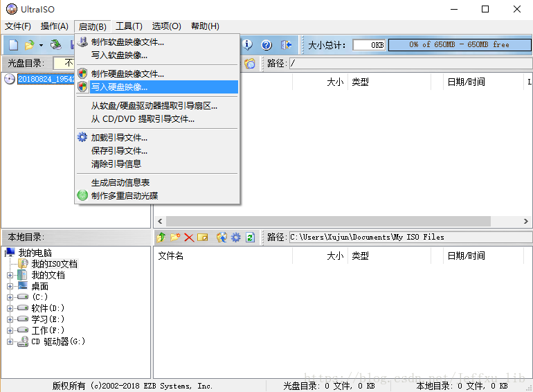This screenshot has height=392, width=533.
Task: Select 我的ISO文档 tree item
Action: [x=55, y=264]
